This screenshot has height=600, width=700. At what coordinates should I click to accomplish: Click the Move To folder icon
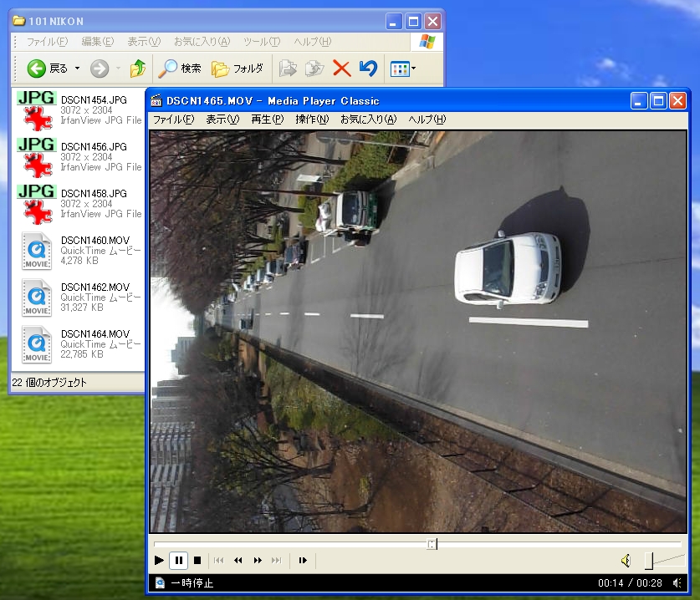pyautogui.click(x=288, y=69)
